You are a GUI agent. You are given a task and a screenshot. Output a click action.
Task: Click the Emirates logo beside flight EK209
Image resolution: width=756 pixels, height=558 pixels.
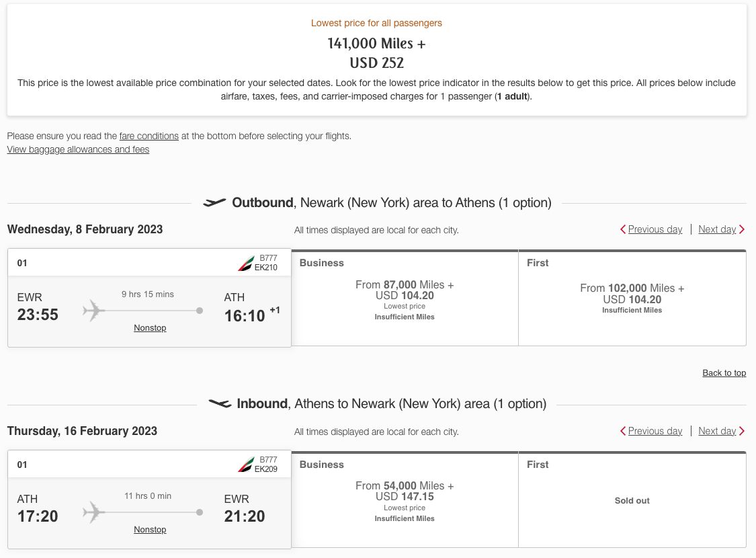(x=247, y=464)
